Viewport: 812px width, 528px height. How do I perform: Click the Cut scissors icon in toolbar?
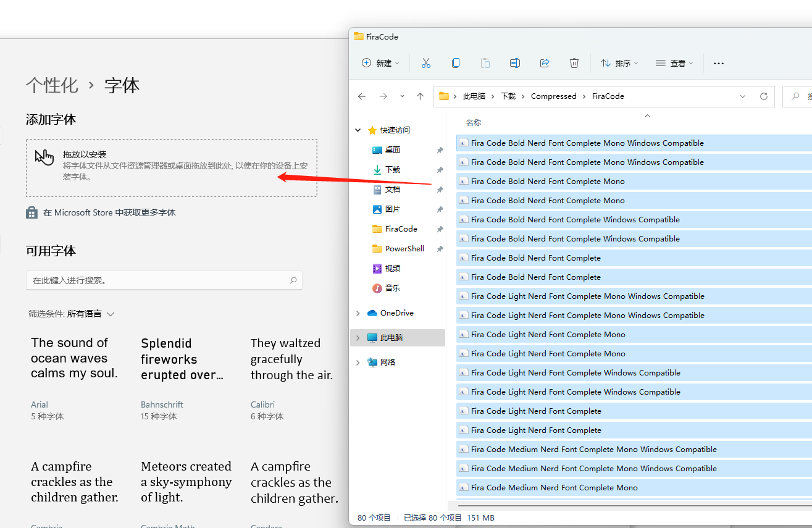click(425, 63)
